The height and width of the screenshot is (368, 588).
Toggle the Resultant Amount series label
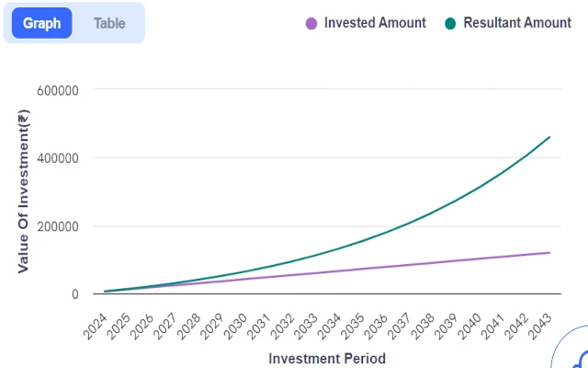(517, 23)
